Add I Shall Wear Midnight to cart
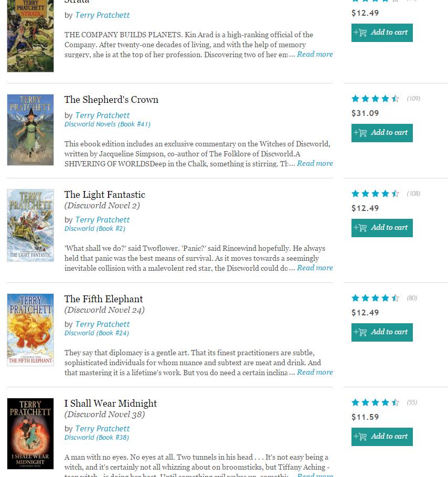 382,437
